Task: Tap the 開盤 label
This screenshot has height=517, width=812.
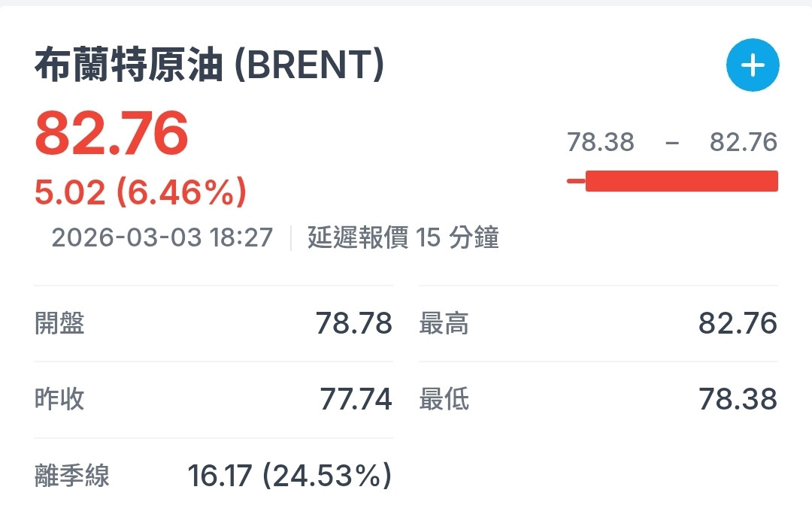Action: click(60, 323)
